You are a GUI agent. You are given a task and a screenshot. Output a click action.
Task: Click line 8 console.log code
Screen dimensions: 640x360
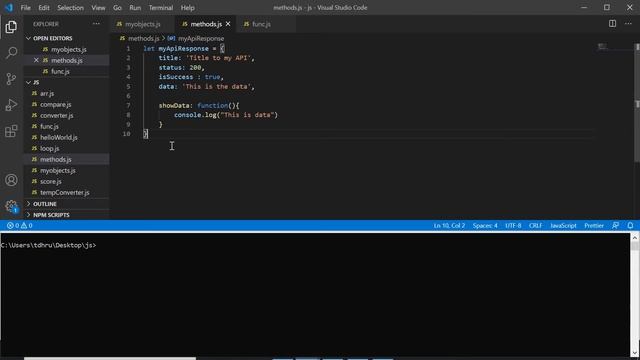coord(226,115)
